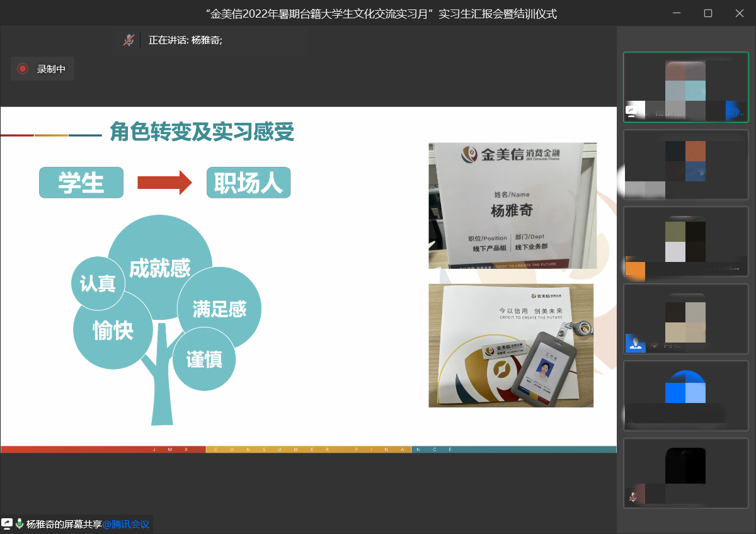Screen dimensions: 756x534
Task: Click the screen share icon in the first participant tile
Action: click(631, 112)
